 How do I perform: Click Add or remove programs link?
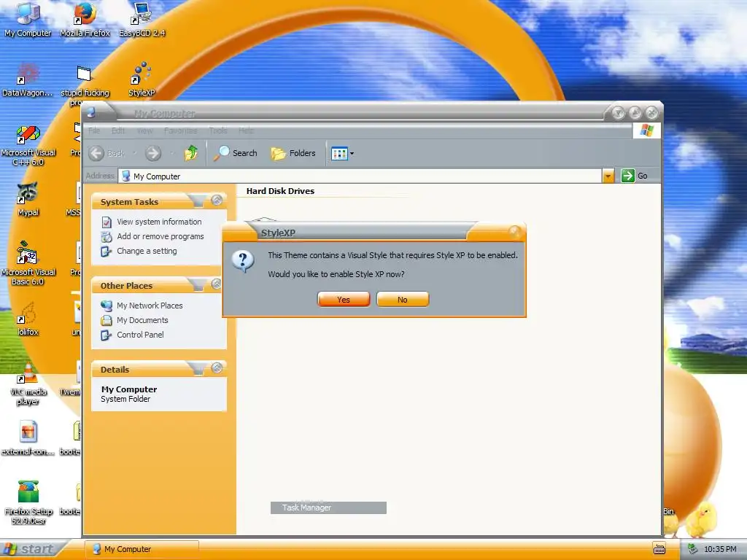160,236
